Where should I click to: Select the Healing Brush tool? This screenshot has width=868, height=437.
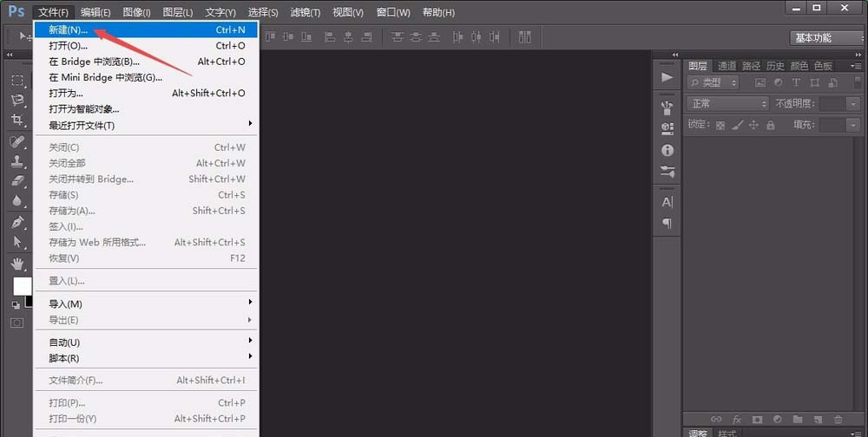click(17, 141)
